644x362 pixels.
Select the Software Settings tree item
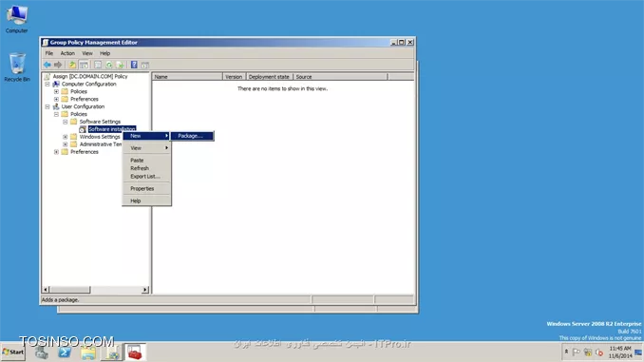point(100,122)
